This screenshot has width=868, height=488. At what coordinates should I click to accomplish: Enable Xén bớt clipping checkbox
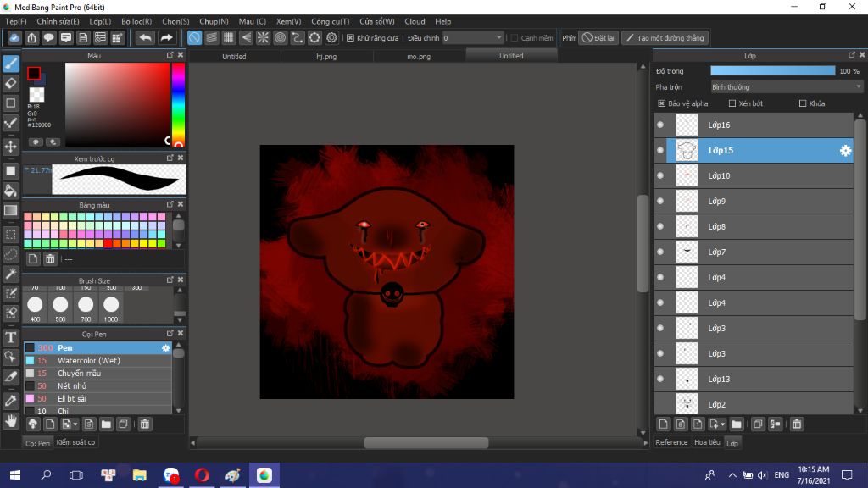tap(732, 103)
